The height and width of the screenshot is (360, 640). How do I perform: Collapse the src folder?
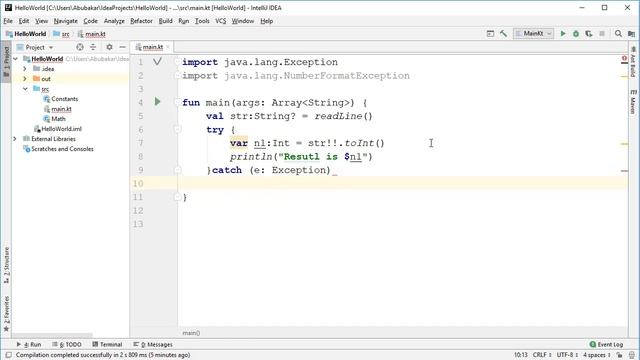25,89
